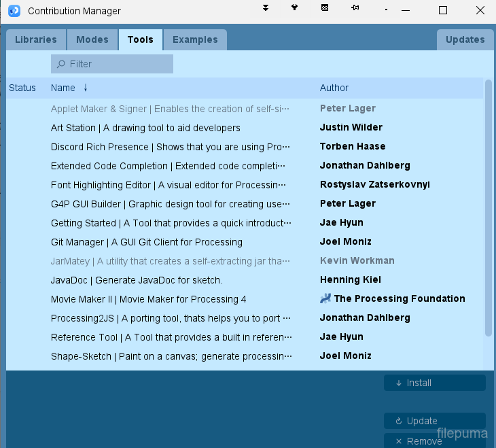The image size is (496, 448).
Task: Click the pin icon in title bar
Action: point(355,8)
